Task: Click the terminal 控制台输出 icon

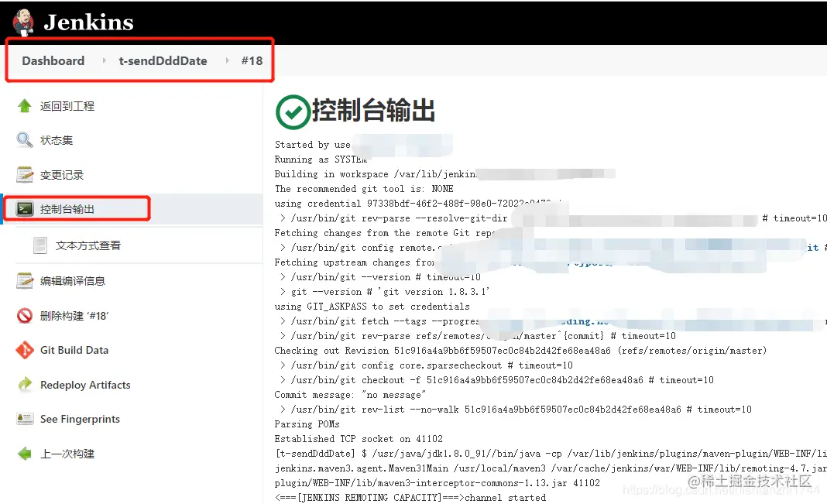Action: tap(24, 209)
